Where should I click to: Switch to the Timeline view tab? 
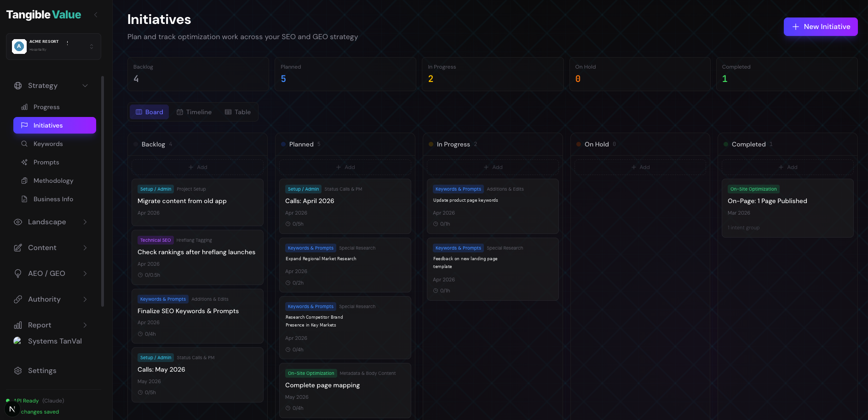(194, 112)
